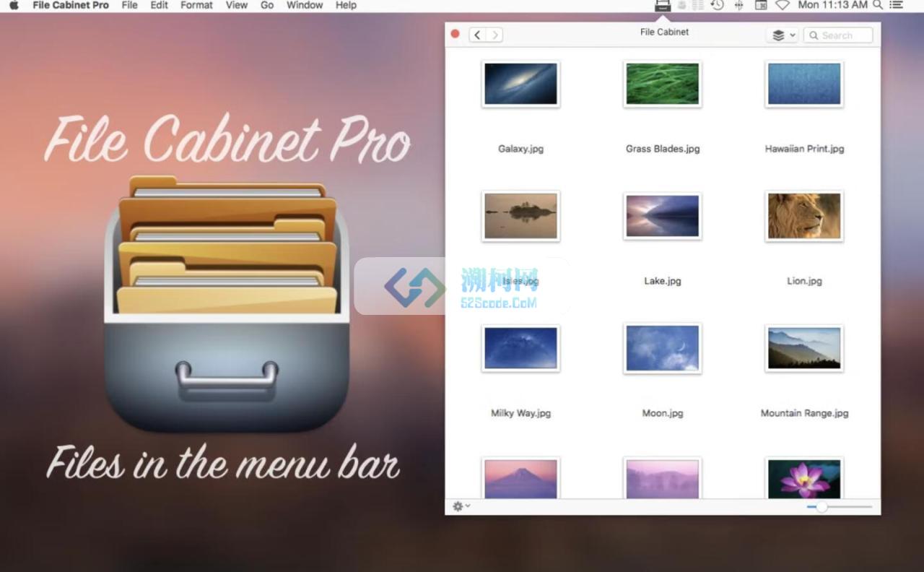This screenshot has height=572, width=924.
Task: Open the Format menu
Action: (x=196, y=5)
